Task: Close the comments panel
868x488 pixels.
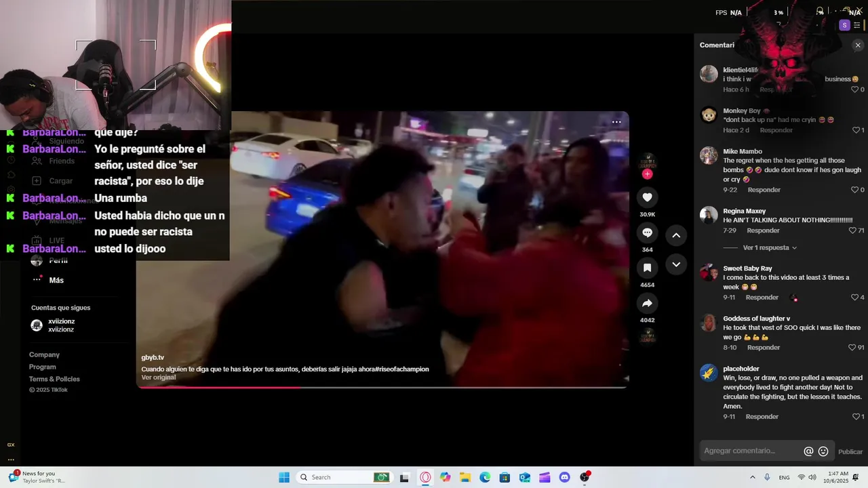Action: (x=858, y=45)
